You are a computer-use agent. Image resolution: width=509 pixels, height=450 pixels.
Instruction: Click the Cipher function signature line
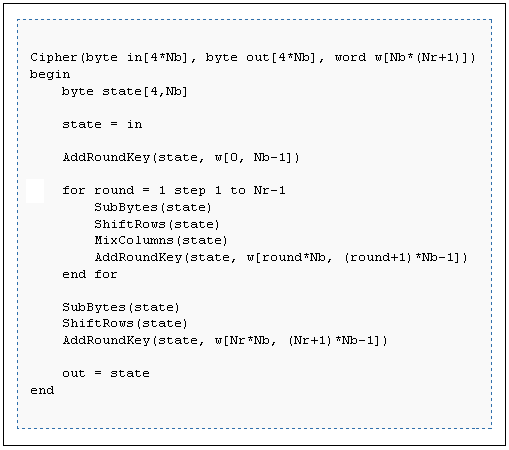(x=253, y=57)
